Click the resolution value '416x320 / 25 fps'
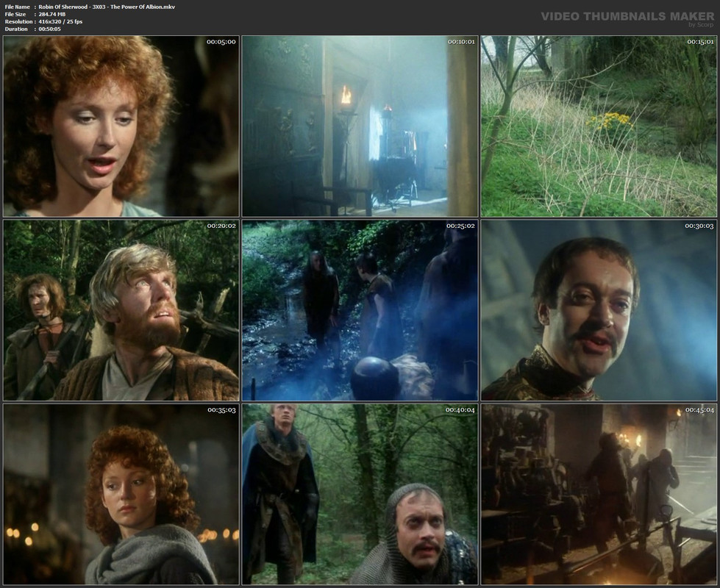This screenshot has width=720, height=588. (60, 21)
